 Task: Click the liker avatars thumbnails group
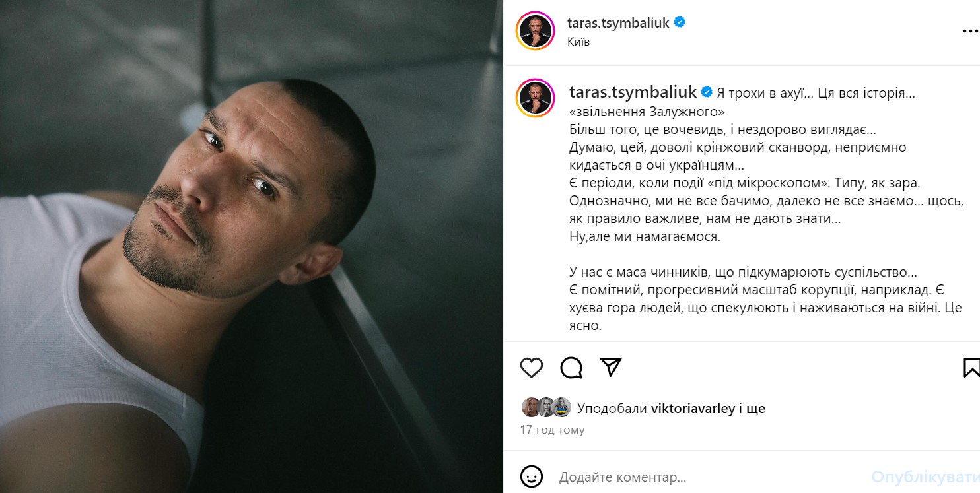coord(545,408)
